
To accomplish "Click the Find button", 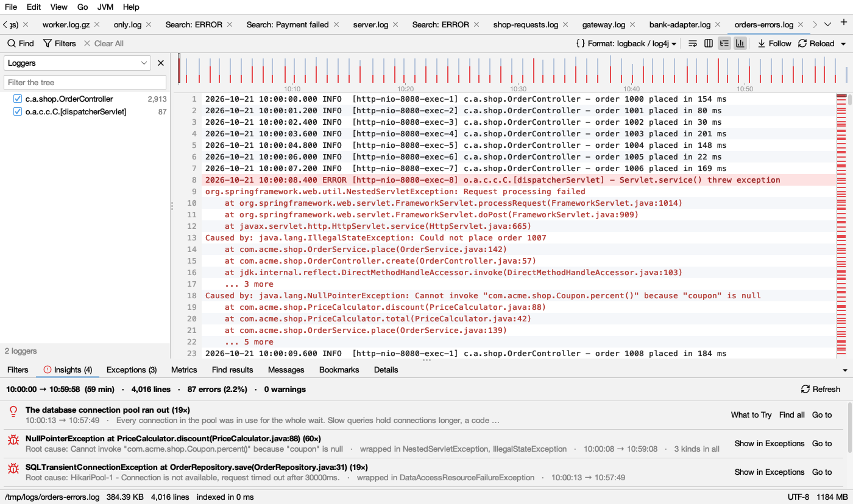I will [21, 43].
